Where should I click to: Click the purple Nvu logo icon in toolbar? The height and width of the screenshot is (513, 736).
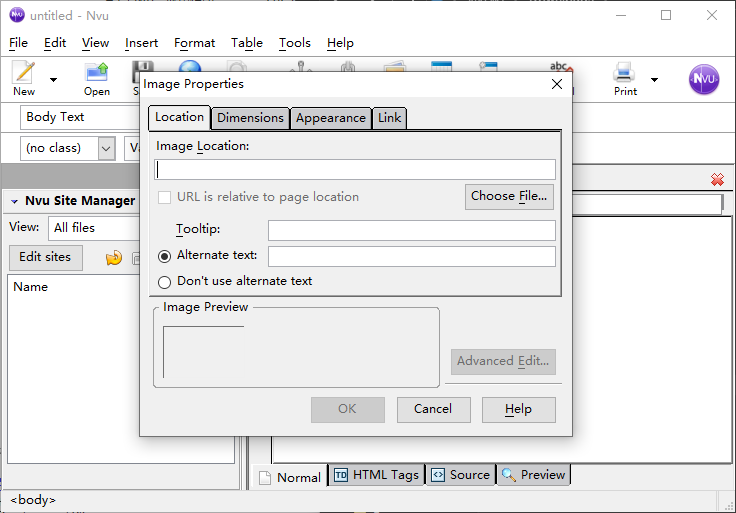pyautogui.click(x=704, y=79)
